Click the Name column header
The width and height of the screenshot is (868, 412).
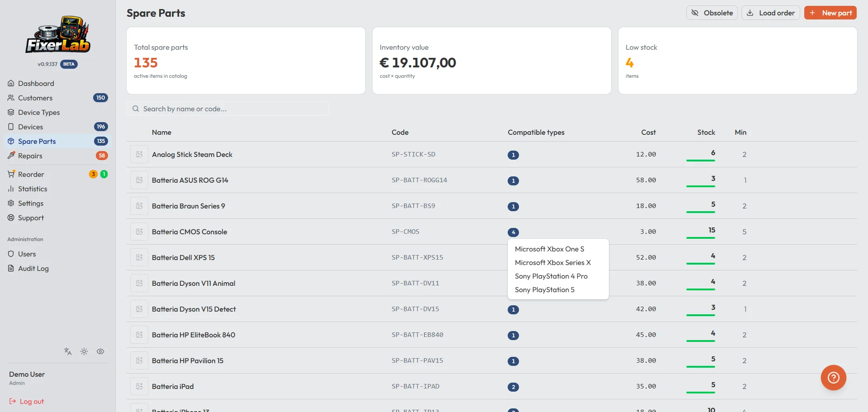click(161, 132)
